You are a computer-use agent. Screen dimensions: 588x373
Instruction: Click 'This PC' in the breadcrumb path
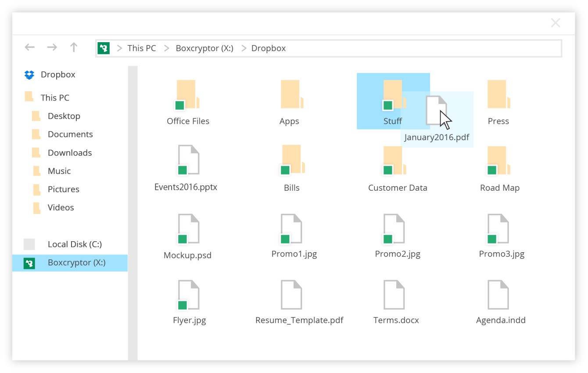coord(141,48)
